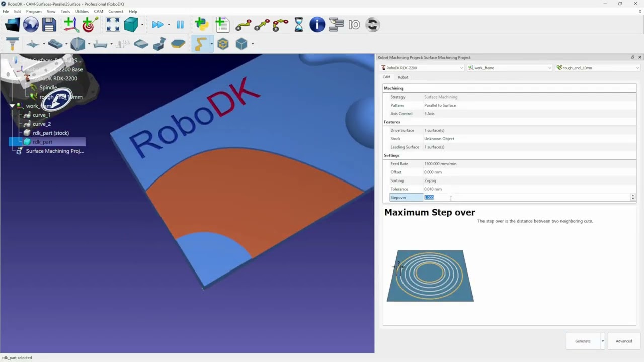Start fast simulation with the double-arrow icon
Viewport: 644px width, 362px height.
157,25
